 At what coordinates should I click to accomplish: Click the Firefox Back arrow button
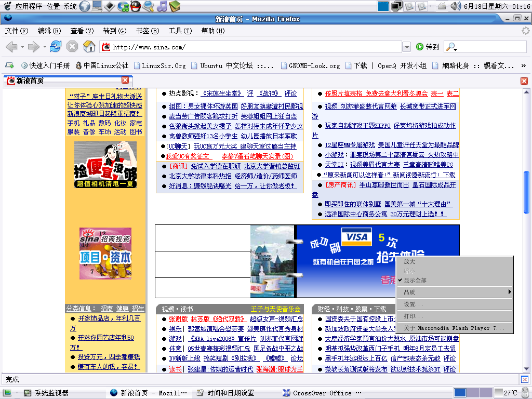12,47
